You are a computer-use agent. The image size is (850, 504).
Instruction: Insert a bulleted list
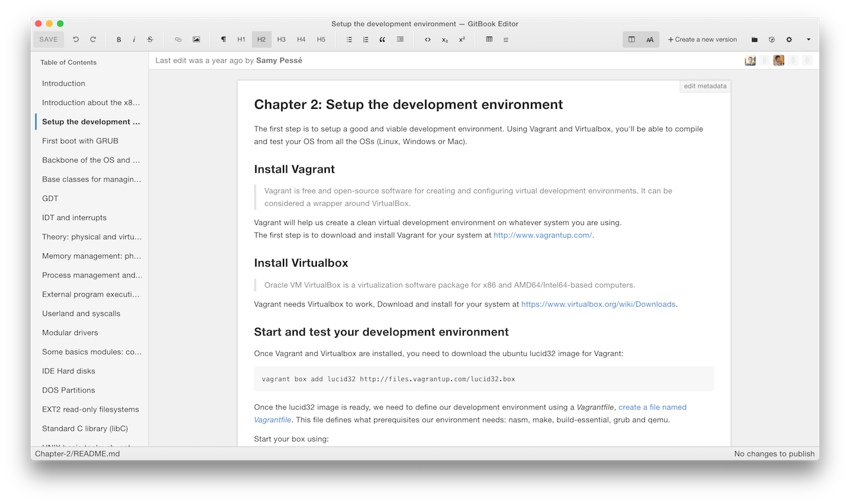pos(349,39)
